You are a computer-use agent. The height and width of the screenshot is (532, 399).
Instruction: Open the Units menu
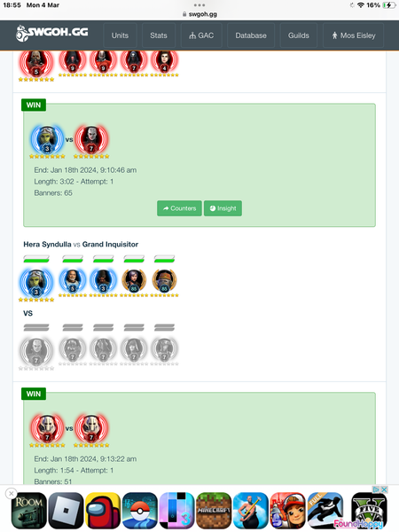(x=120, y=35)
